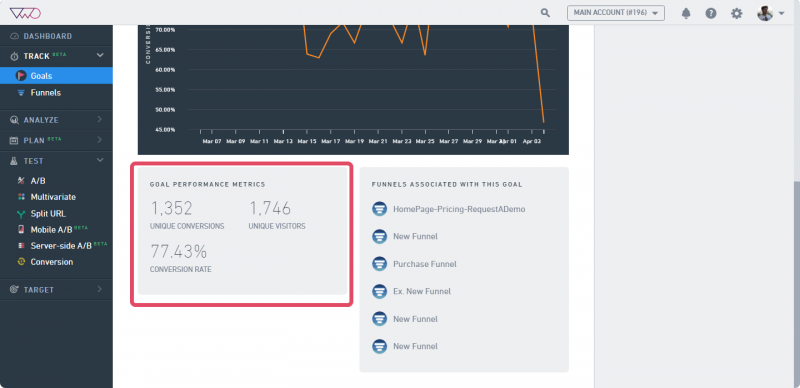Open the notifications bell
This screenshot has width=800, height=388.
pos(686,13)
